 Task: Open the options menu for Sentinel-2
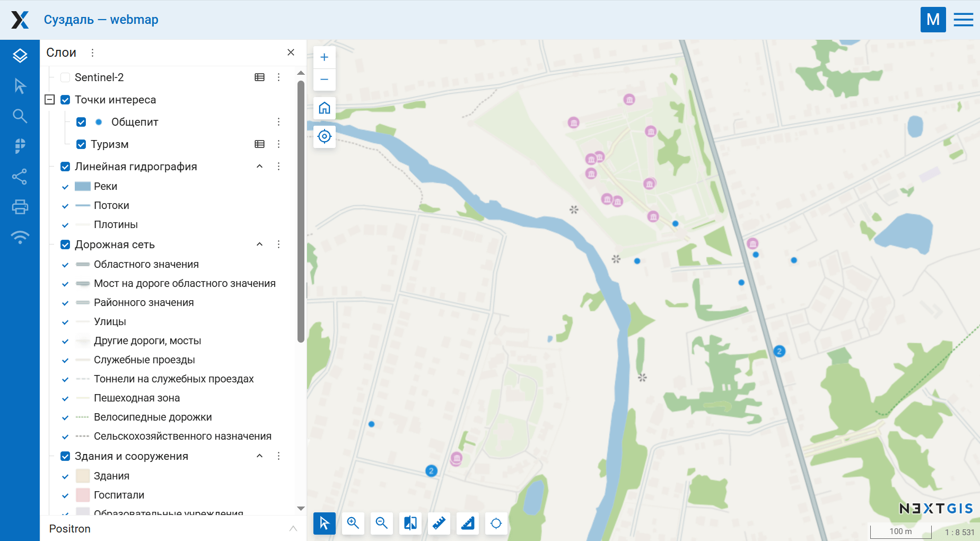[x=278, y=77]
